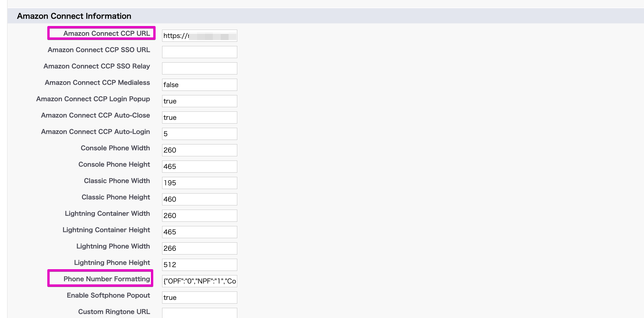Edit the Lightning Container Width field
Viewport: 644px width, 318px height.
tap(200, 216)
